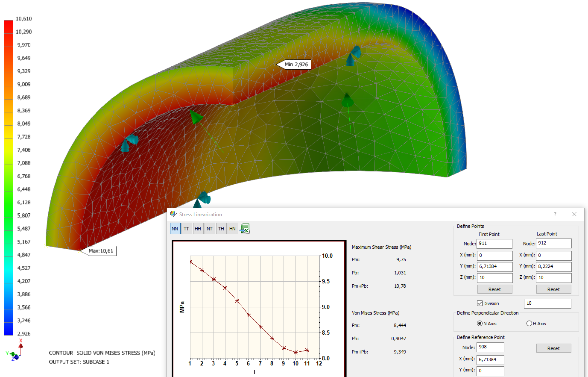588x377 pixels.
Task: Click the Last Point Node field
Action: point(554,243)
